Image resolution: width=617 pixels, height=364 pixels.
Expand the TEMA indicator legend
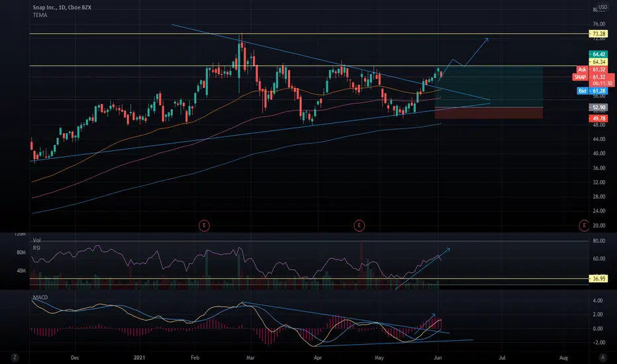[40, 15]
